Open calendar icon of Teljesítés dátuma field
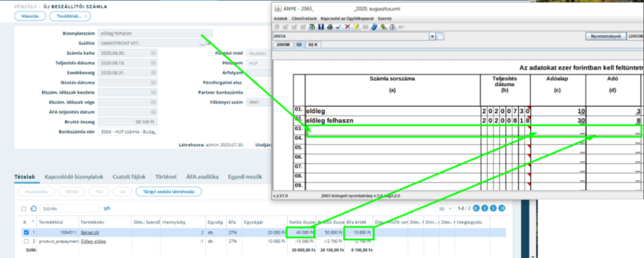This screenshot has height=258, width=644. pos(153,63)
